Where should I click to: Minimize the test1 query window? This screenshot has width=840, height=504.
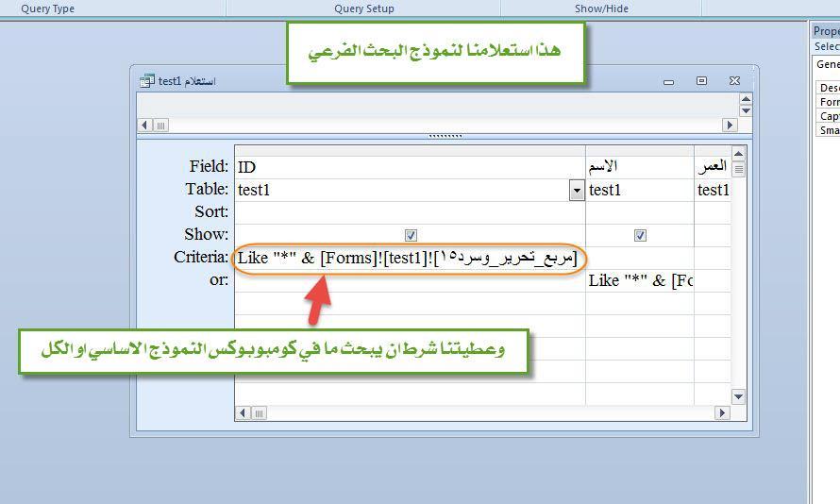(x=668, y=81)
